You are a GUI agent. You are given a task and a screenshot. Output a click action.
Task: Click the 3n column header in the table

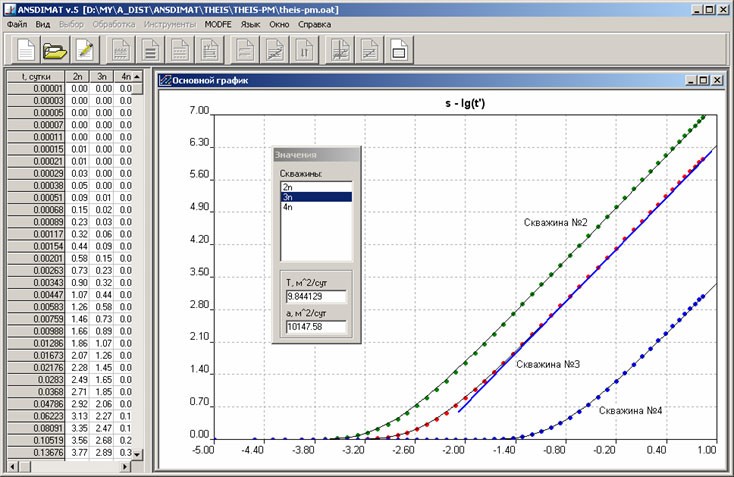pyautogui.click(x=102, y=75)
